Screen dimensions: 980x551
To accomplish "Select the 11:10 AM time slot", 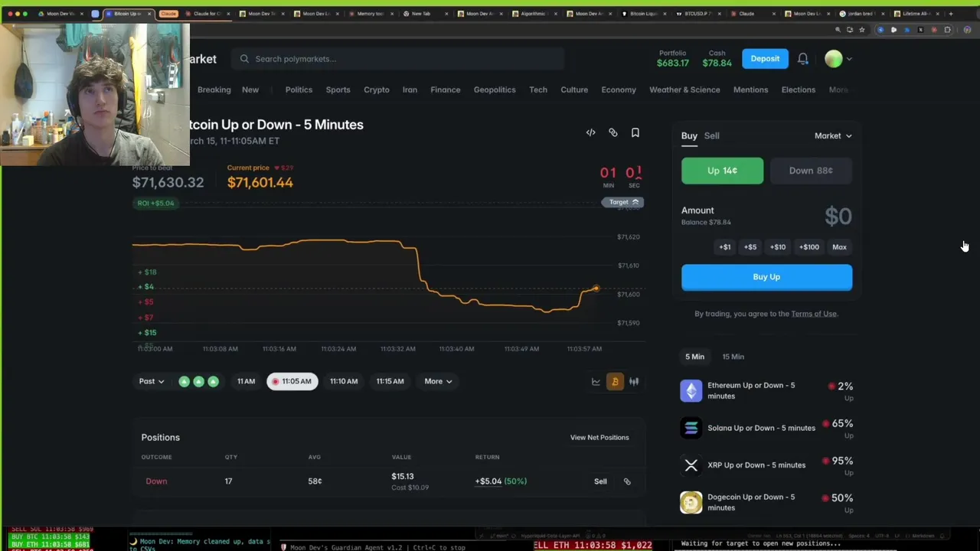I will (344, 381).
